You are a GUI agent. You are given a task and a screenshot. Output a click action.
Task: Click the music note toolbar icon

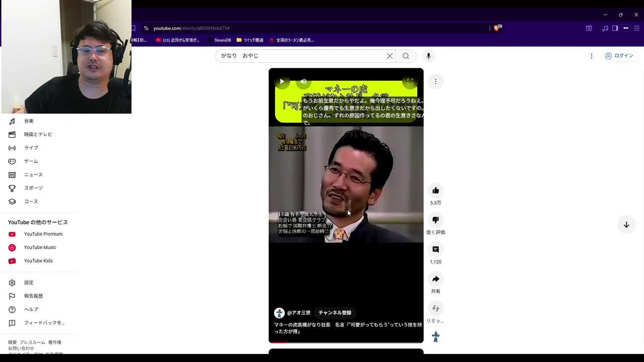click(605, 28)
